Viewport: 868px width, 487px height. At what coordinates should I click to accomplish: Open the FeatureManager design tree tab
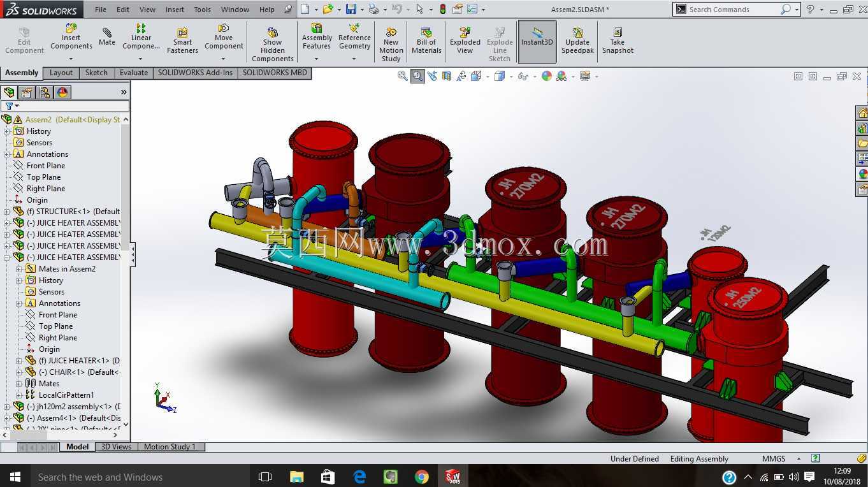click(x=8, y=92)
